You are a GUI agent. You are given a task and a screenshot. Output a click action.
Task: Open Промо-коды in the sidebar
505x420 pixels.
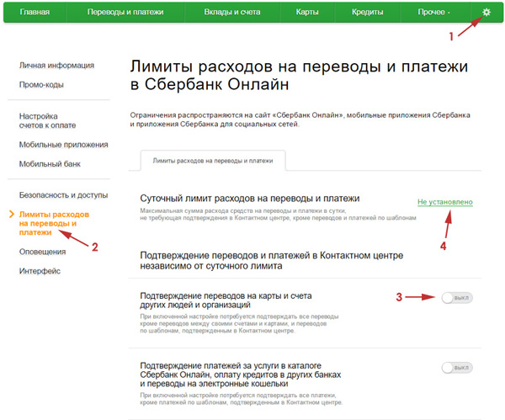click(41, 84)
